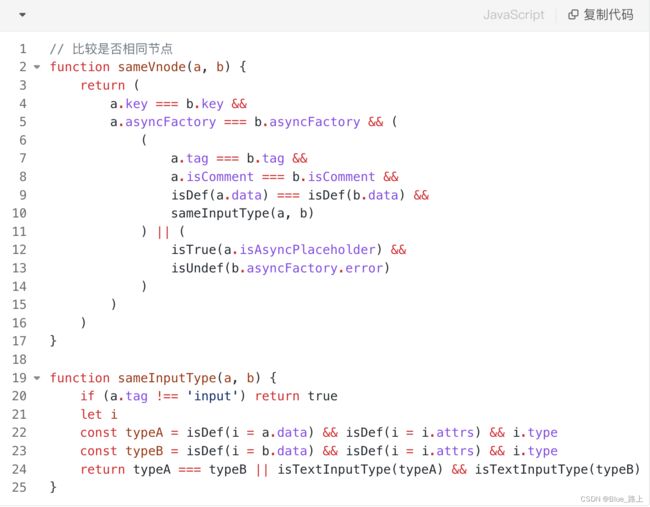Click i.attrs on line 22
The height and width of the screenshot is (507, 650).
(447, 432)
